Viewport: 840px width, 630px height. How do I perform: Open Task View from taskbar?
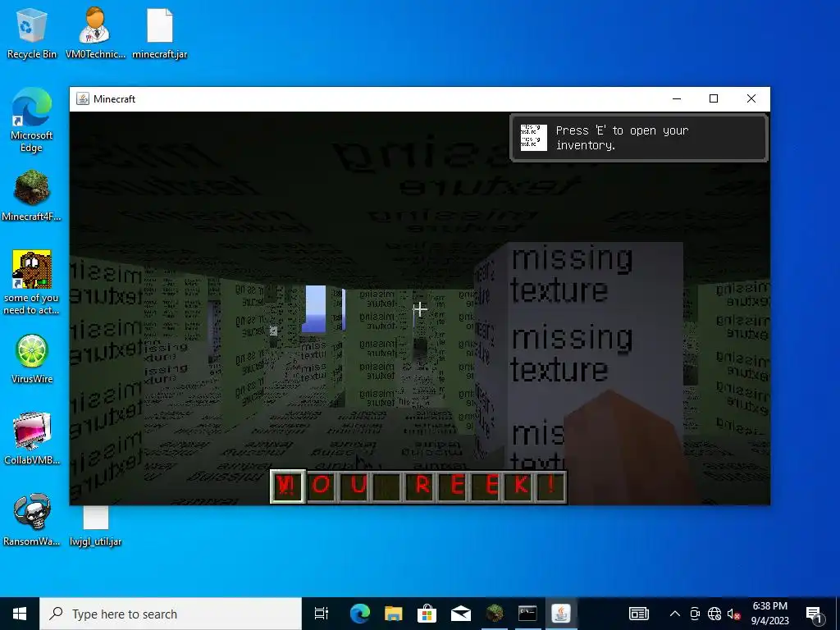pyautogui.click(x=322, y=614)
